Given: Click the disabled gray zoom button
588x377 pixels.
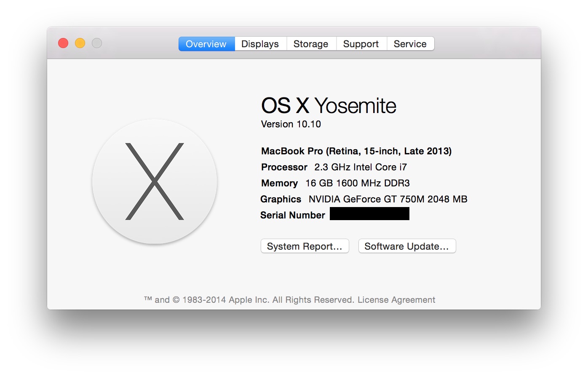Looking at the screenshot, I should (x=97, y=43).
